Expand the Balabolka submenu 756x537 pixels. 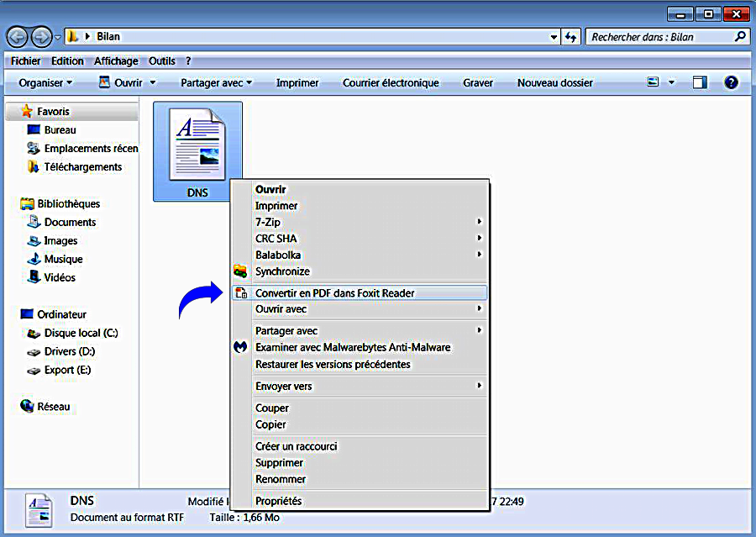tap(360, 255)
